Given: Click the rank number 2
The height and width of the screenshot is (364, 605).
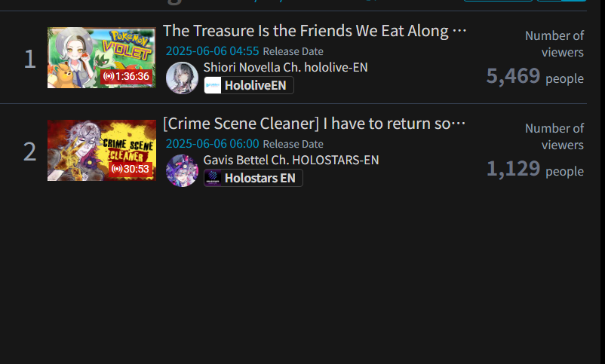Looking at the screenshot, I should [29, 152].
